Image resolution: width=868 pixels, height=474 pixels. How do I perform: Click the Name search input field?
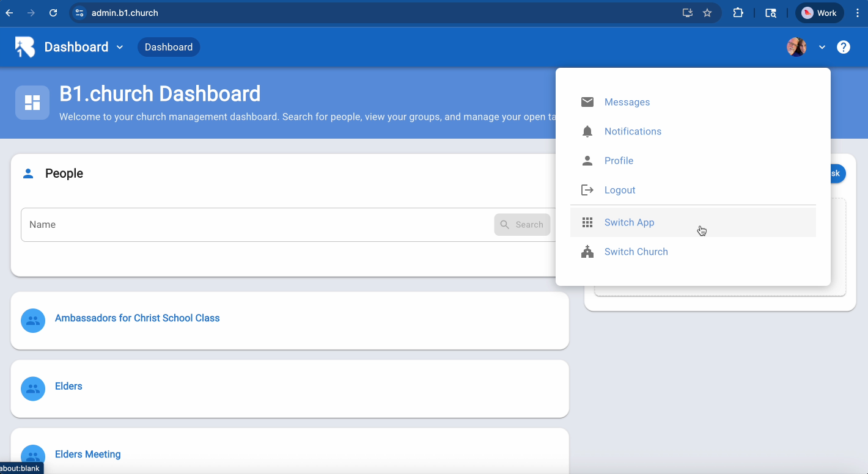point(257,225)
